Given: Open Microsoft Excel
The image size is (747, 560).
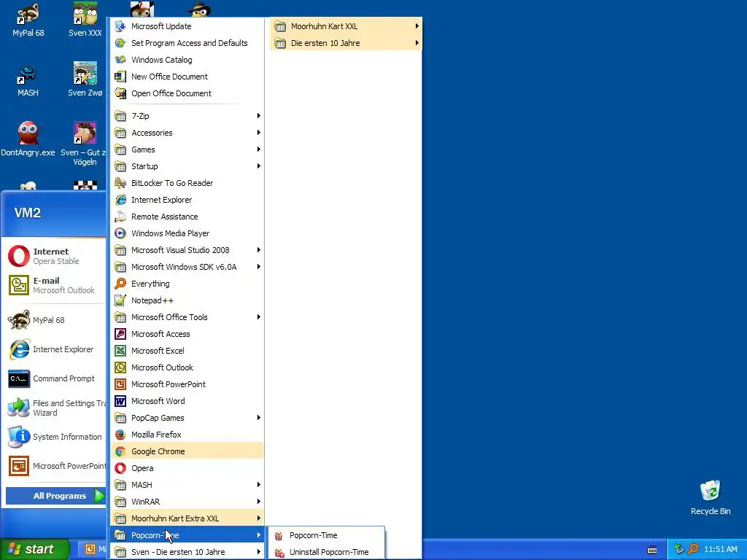Looking at the screenshot, I should (187, 351).
